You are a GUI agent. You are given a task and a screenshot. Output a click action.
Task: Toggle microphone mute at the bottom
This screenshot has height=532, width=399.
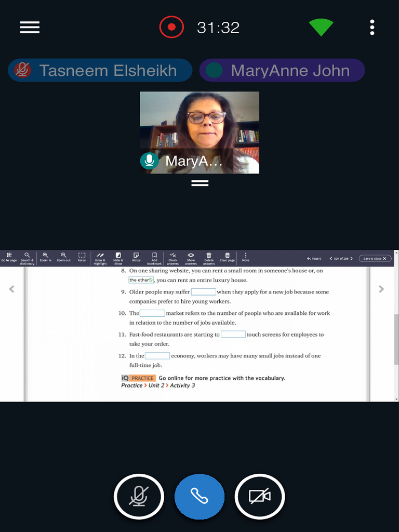[139, 497]
